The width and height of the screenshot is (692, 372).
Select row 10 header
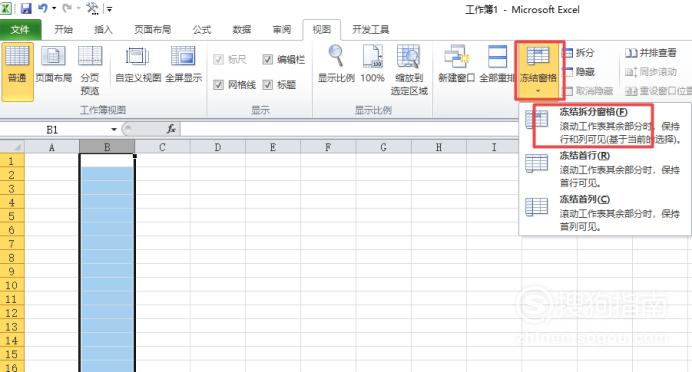tap(12, 285)
